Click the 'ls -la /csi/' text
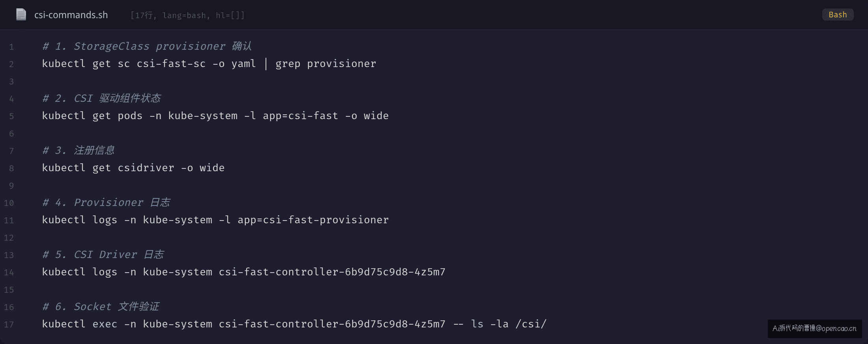This screenshot has width=868, height=344. tap(509, 324)
